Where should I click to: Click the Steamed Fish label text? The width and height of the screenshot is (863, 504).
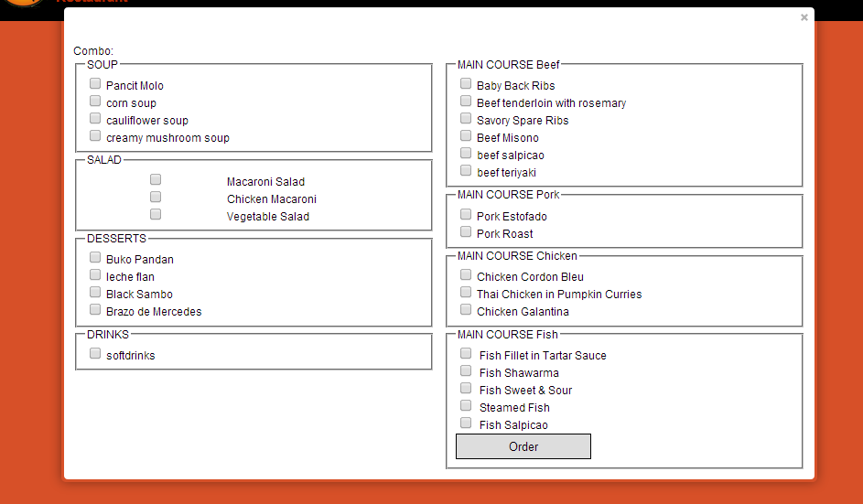[x=514, y=408]
